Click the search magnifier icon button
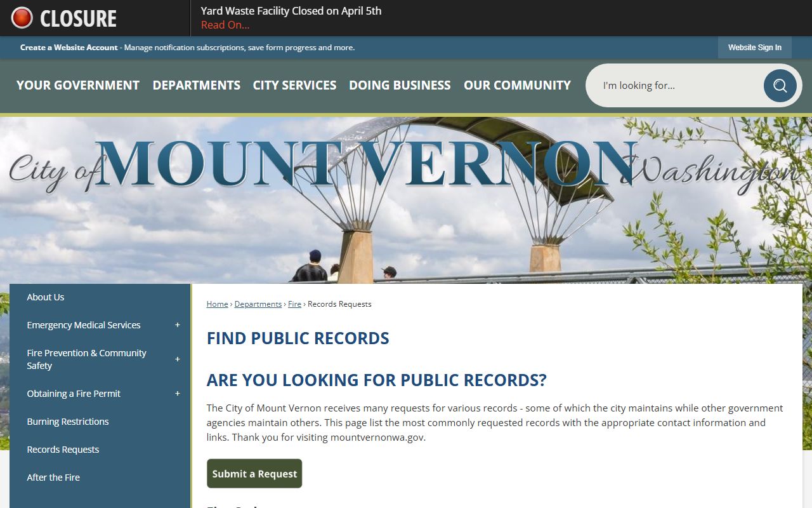 point(780,86)
